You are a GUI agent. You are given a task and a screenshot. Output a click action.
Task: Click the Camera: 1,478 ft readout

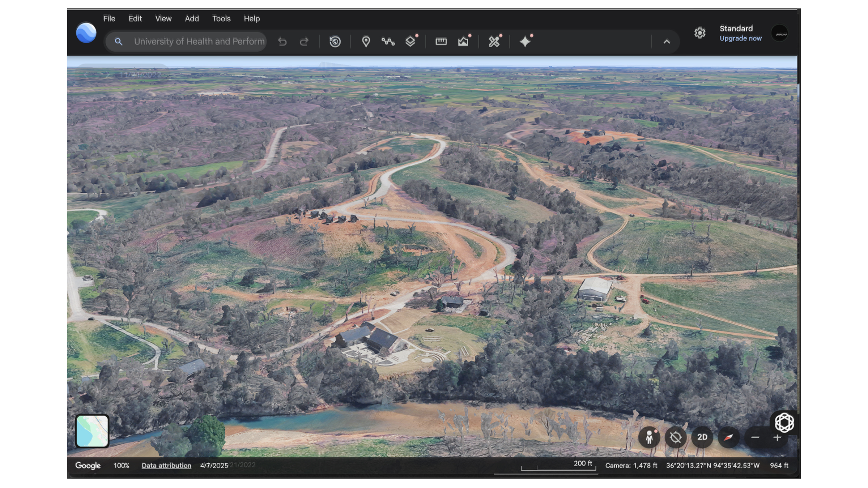[631, 466]
